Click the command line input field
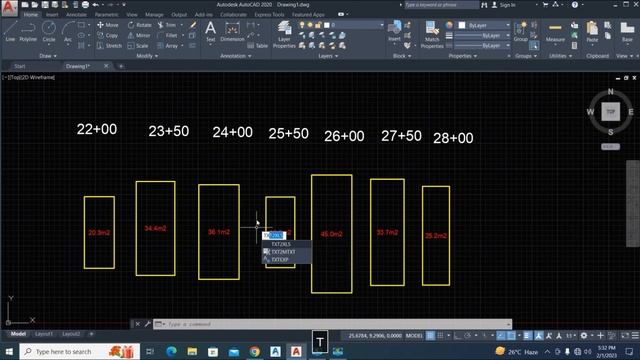This screenshot has width=640, height=360. pyautogui.click(x=332, y=324)
